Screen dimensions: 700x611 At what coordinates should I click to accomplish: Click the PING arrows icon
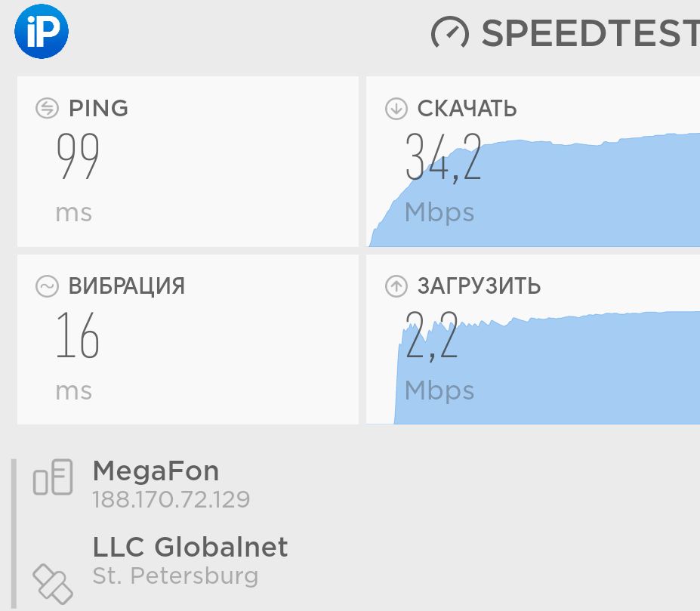tap(47, 108)
